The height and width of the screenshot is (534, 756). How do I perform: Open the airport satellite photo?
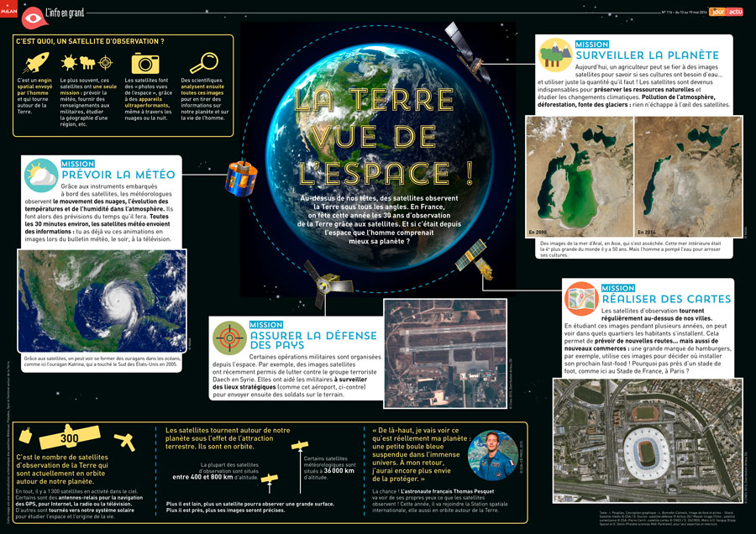(445, 353)
